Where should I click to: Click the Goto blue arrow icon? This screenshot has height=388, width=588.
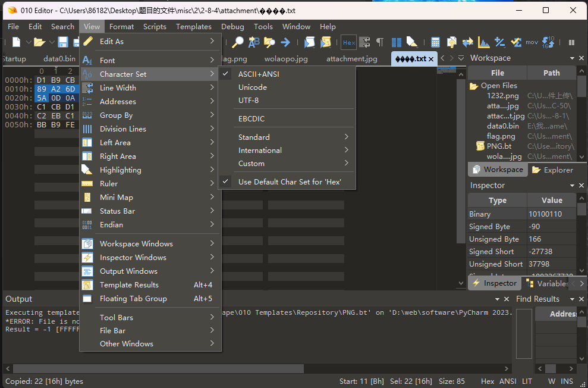[285, 42]
